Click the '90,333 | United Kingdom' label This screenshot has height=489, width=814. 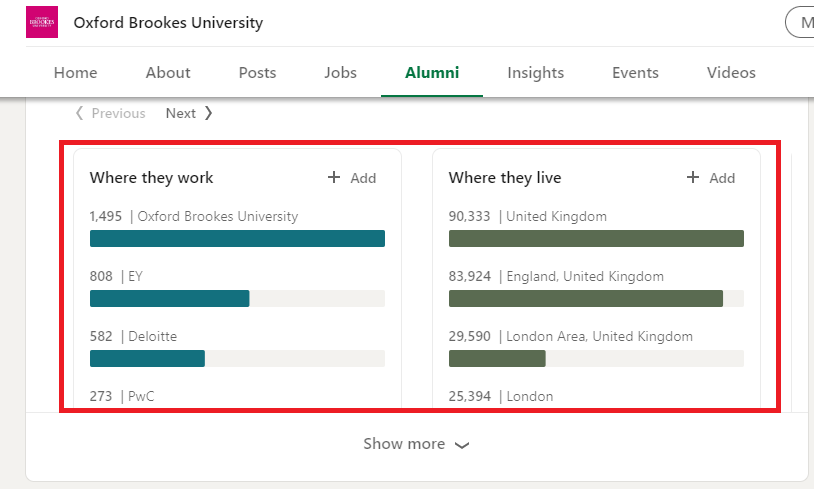[527, 216]
